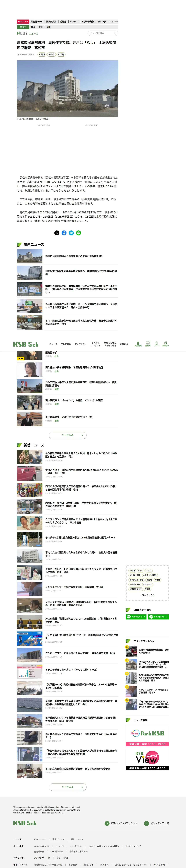Open the old Takamatsu hospital main photo
186x868 pixels.
[x=68, y=89]
